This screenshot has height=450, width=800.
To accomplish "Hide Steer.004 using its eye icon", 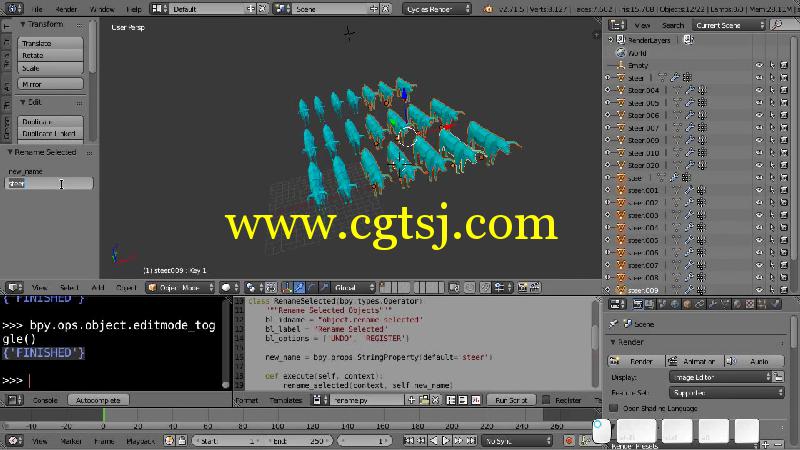I will click(x=759, y=90).
